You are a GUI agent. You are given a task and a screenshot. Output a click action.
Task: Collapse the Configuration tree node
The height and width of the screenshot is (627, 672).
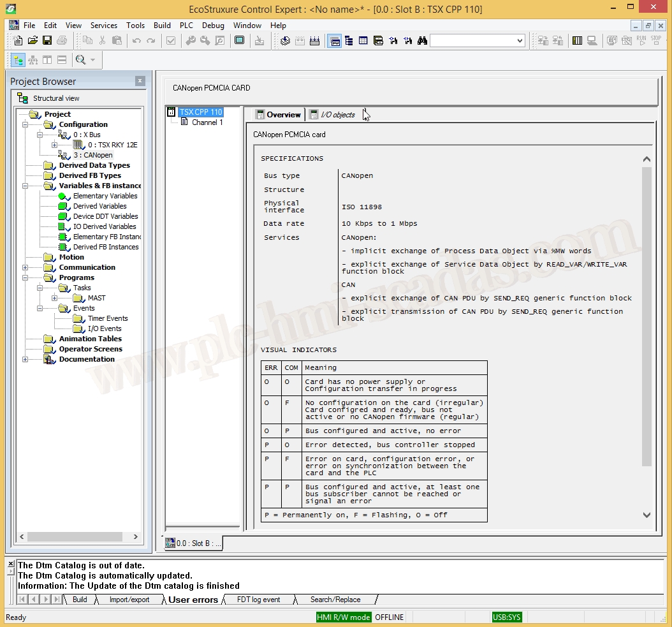(x=26, y=125)
